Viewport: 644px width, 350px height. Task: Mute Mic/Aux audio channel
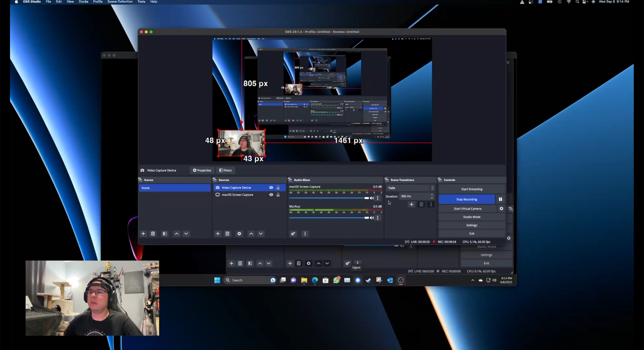click(372, 218)
